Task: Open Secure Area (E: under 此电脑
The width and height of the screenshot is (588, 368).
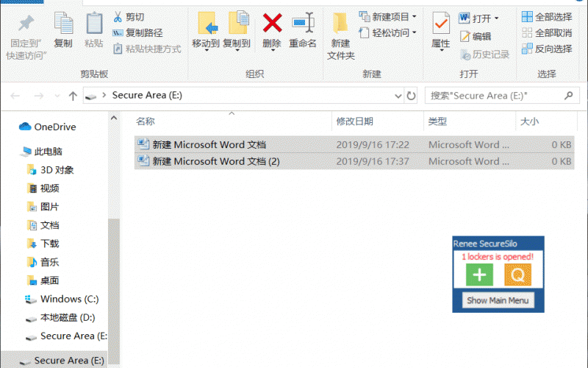Action: pos(66,336)
